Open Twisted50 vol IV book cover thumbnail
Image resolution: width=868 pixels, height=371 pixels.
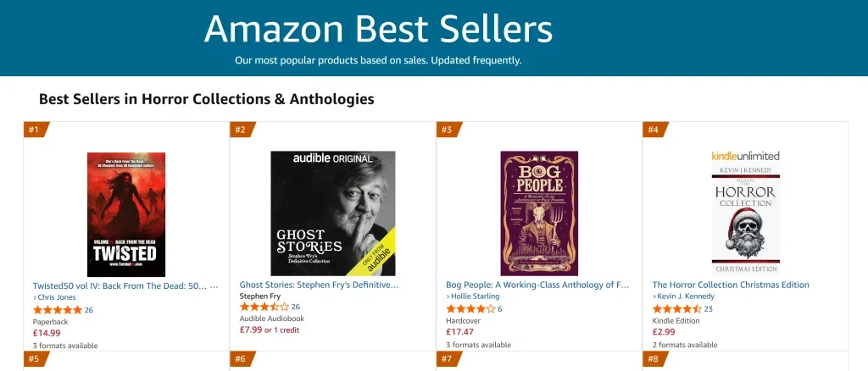pyautogui.click(x=126, y=214)
